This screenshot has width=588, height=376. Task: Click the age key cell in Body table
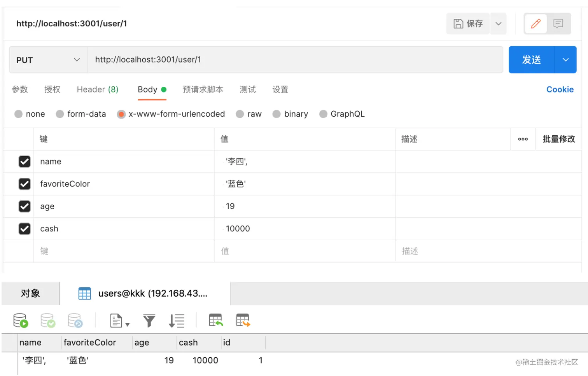click(x=124, y=206)
